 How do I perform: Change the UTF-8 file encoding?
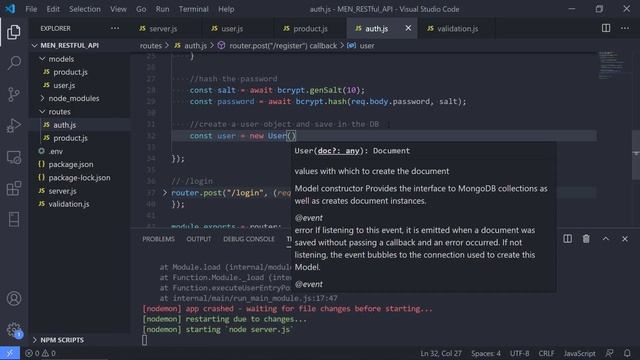[520, 353]
